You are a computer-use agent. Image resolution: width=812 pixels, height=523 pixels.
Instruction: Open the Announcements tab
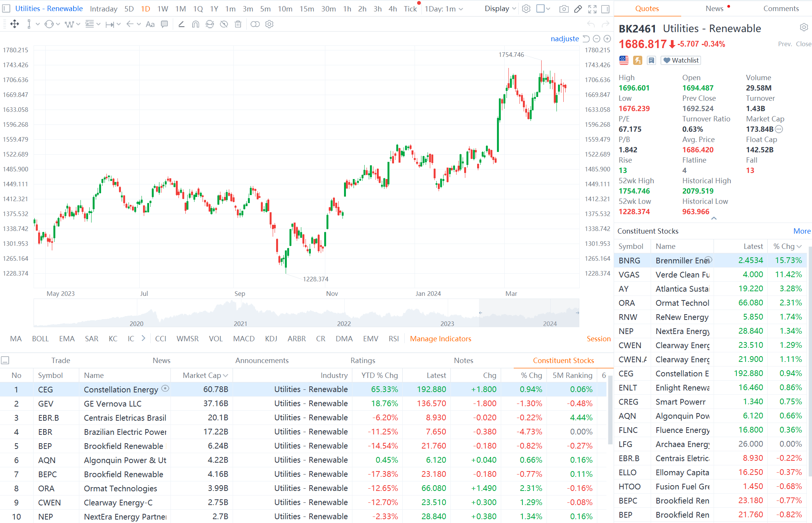click(262, 360)
